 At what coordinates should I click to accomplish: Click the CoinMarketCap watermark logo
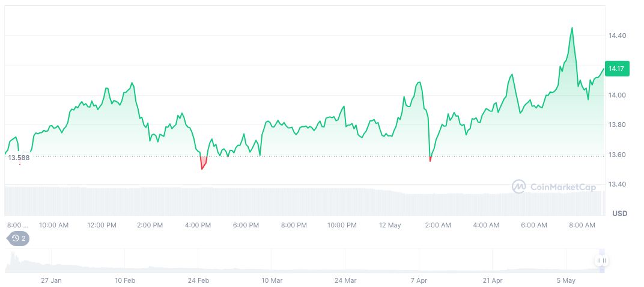(x=554, y=187)
